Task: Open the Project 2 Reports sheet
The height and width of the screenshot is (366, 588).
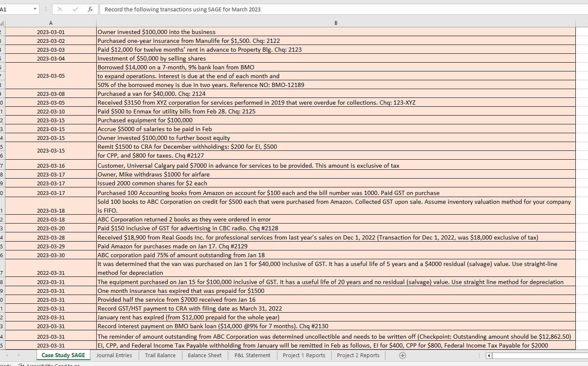Action: pos(358,355)
